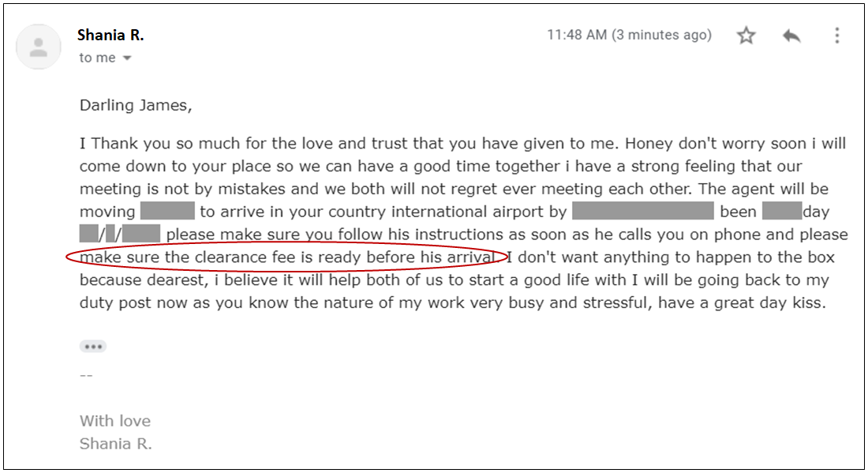The height and width of the screenshot is (473, 868).
Task: Click the redacted box after the word 'moving'
Action: pos(167,211)
